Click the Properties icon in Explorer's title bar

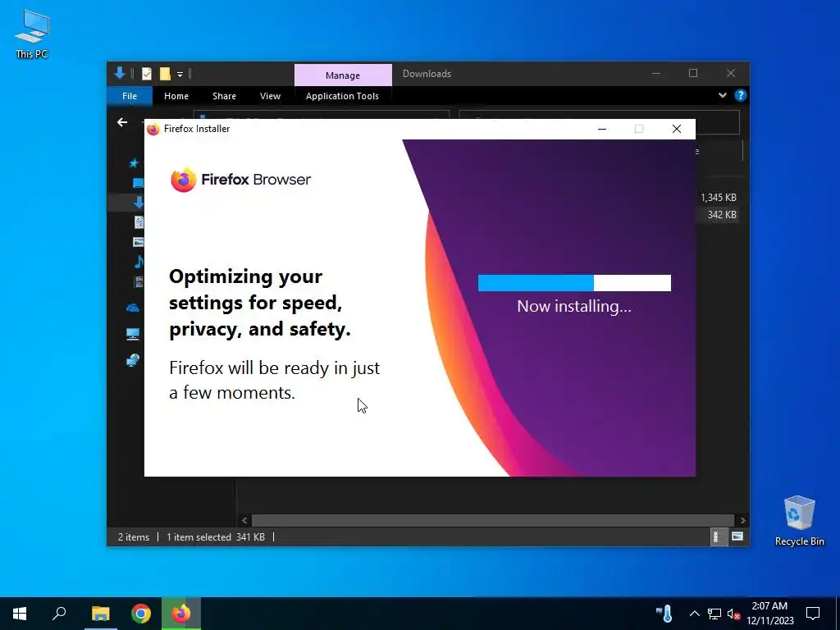[x=146, y=74]
